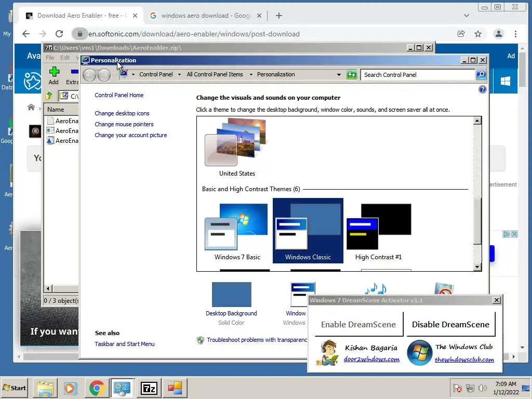Click the Chrome taskbar icon
Viewport: 532px width, 399px height.
(x=97, y=388)
